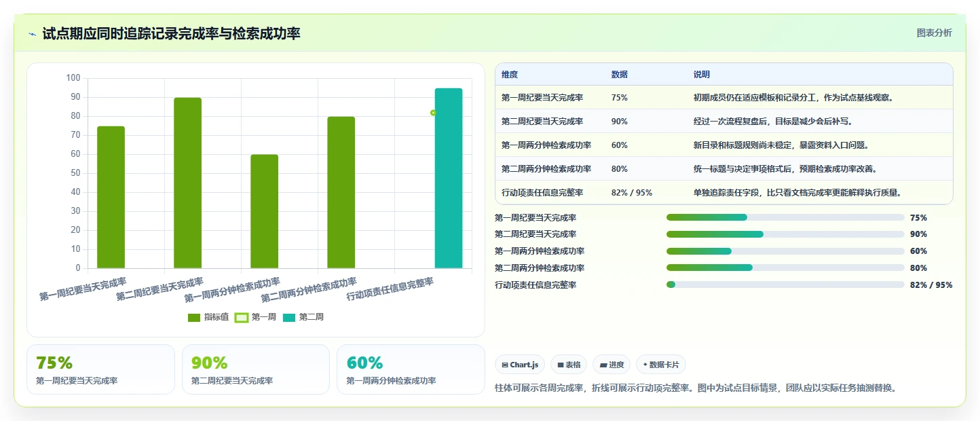
Task: Click the note starting 单独追踪责任字段
Action: [797, 193]
